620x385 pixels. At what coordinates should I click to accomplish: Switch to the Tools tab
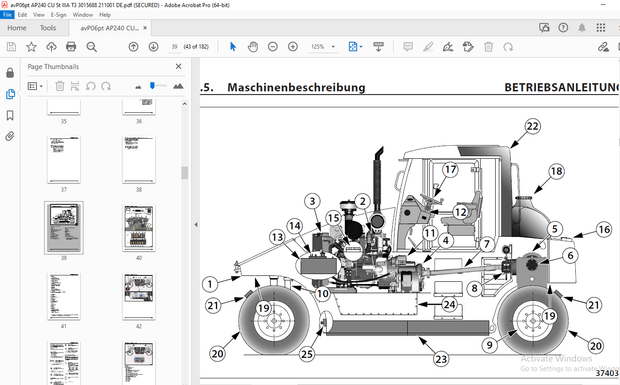[48, 28]
